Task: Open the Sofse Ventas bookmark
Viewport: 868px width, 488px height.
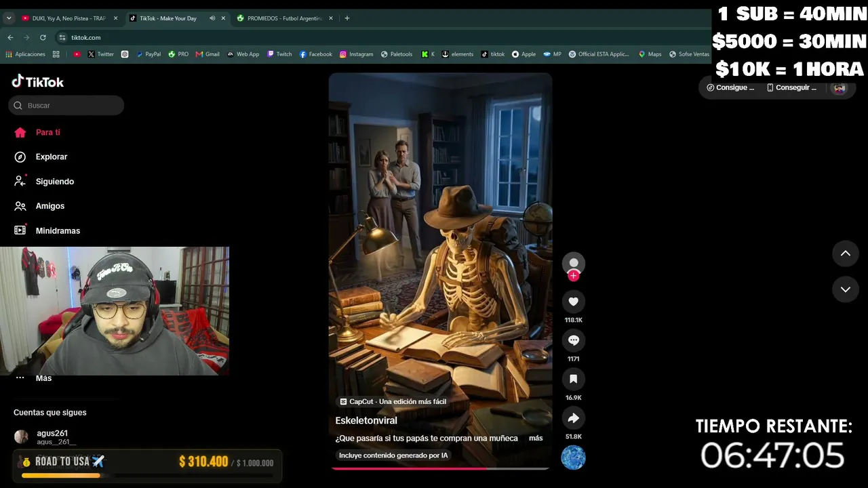Action: [688, 54]
